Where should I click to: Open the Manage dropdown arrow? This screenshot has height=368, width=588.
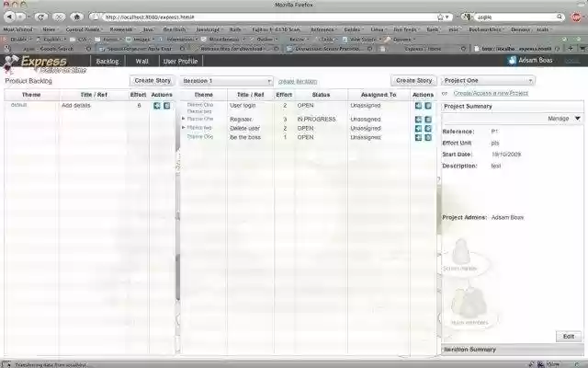click(x=578, y=119)
